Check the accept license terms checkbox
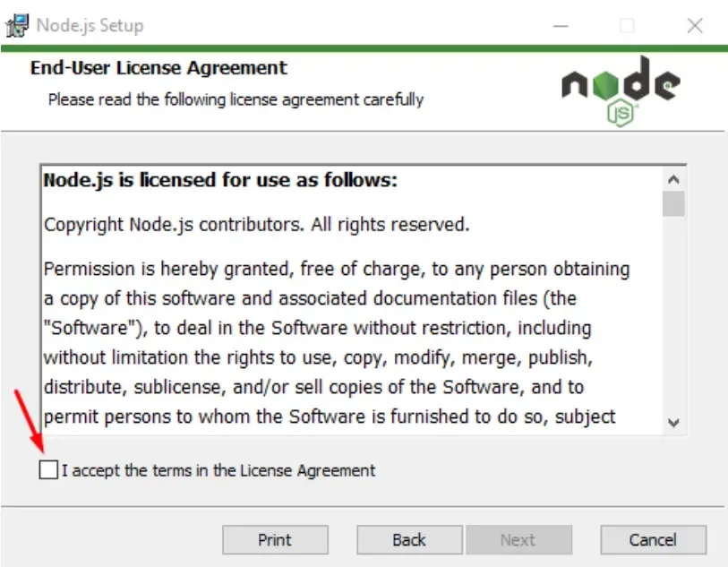The height and width of the screenshot is (567, 728). click(x=48, y=469)
